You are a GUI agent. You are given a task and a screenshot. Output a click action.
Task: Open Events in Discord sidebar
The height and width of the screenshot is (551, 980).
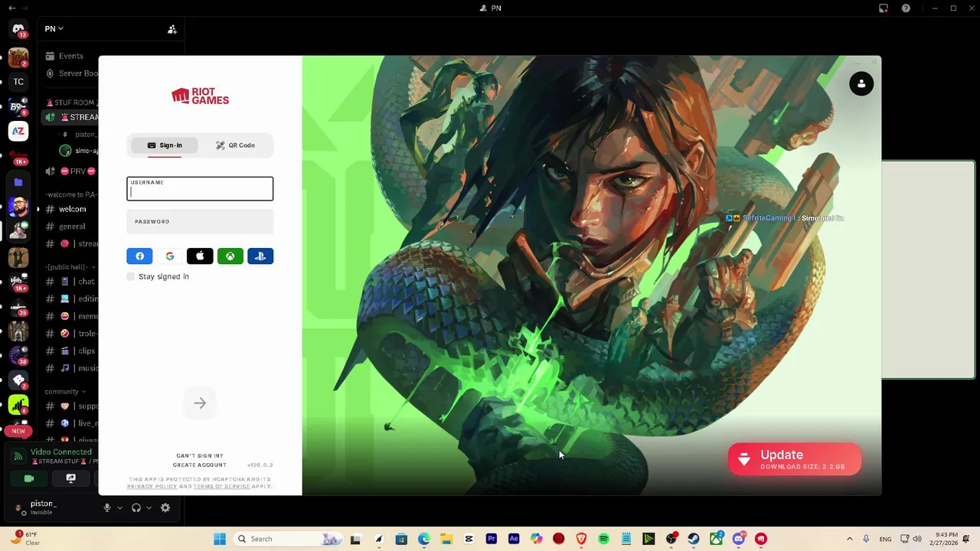click(70, 56)
